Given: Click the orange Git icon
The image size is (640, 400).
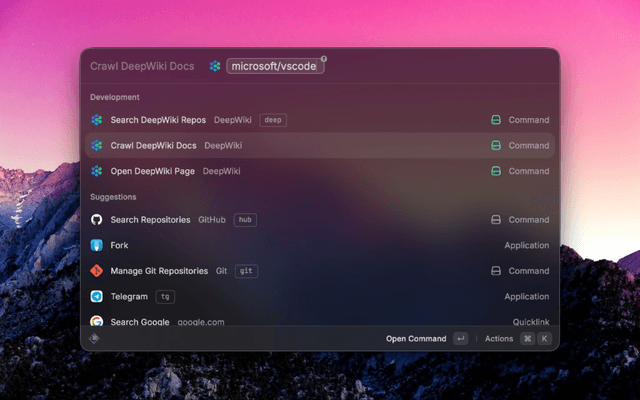Looking at the screenshot, I should (97, 271).
